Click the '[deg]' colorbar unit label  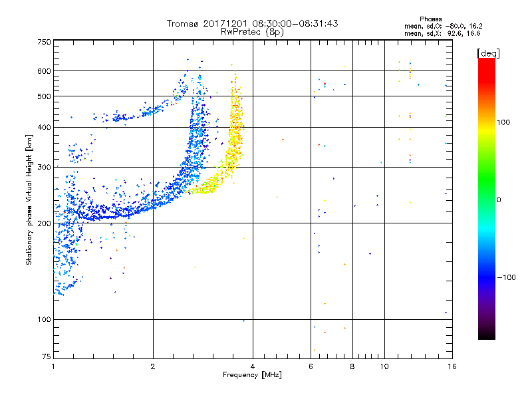[x=488, y=53]
